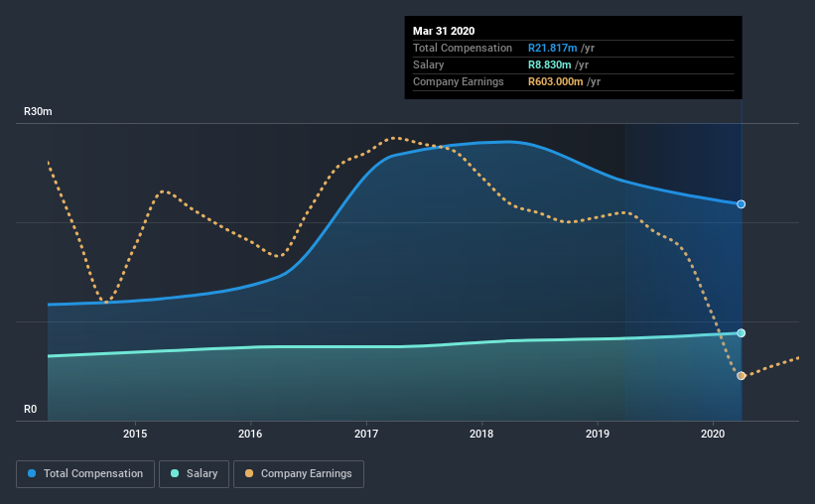Viewport: 815px width, 504px height.
Task: Click the R8.830m salary value
Action: pos(549,64)
